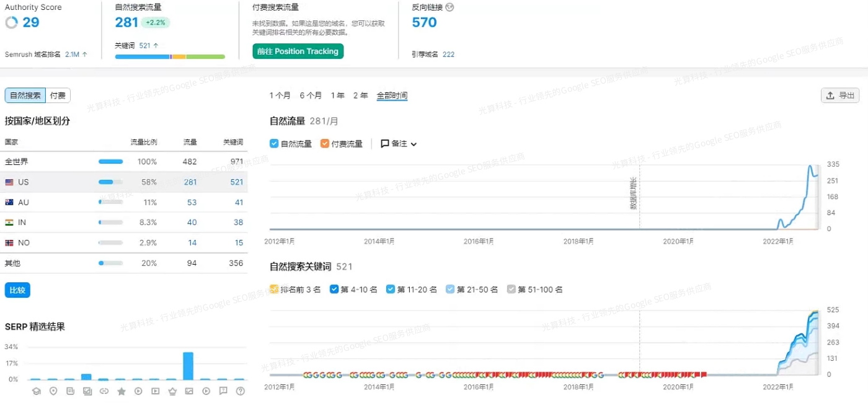The height and width of the screenshot is (403, 868).
Task: Select the 1 年 time range
Action: pyautogui.click(x=338, y=95)
